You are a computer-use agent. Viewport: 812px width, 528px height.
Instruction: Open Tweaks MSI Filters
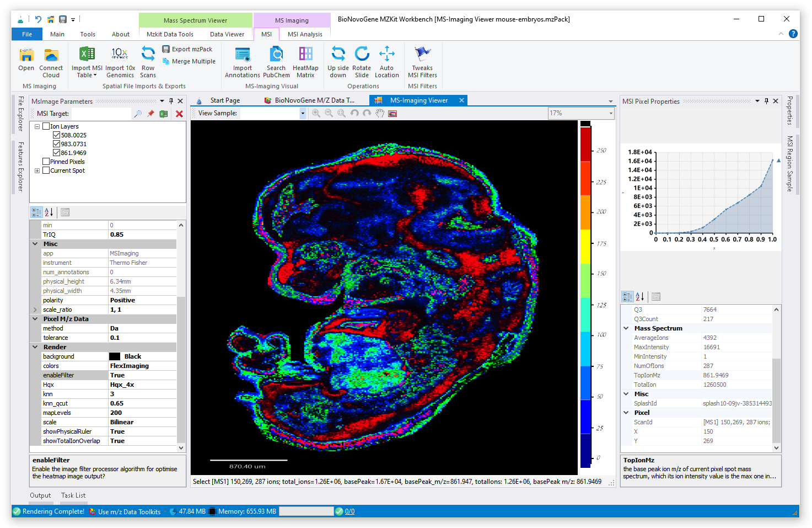(422, 54)
